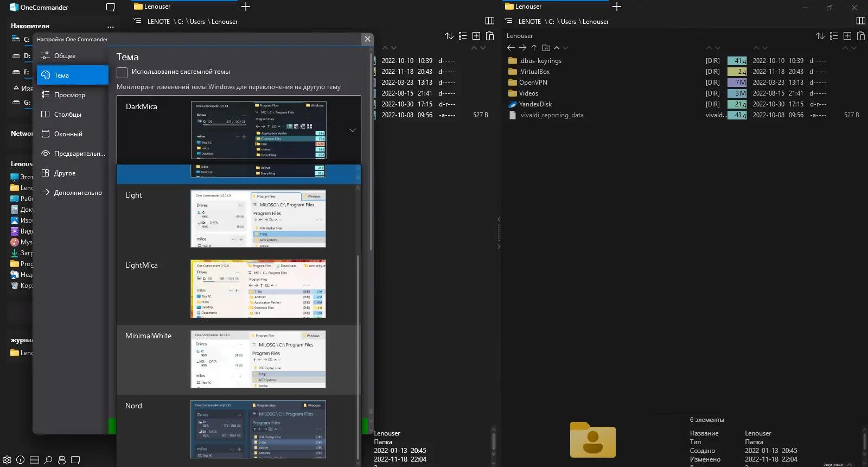Open the path menu icon beside right LENOTE
This screenshot has height=467, width=868.
click(x=508, y=21)
